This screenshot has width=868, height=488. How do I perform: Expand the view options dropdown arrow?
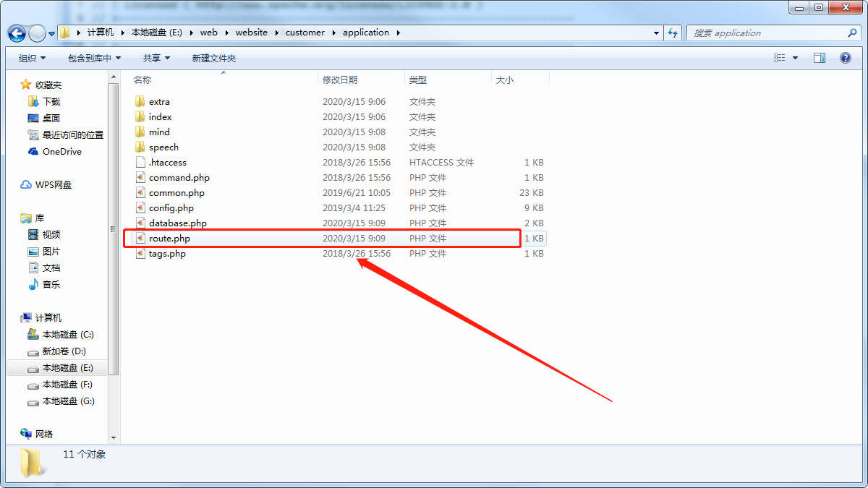click(796, 58)
